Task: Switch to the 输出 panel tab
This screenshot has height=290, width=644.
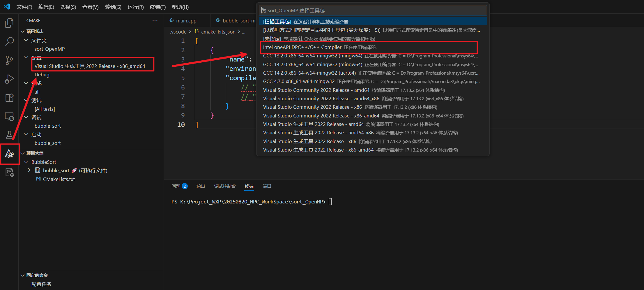Action: (x=201, y=186)
